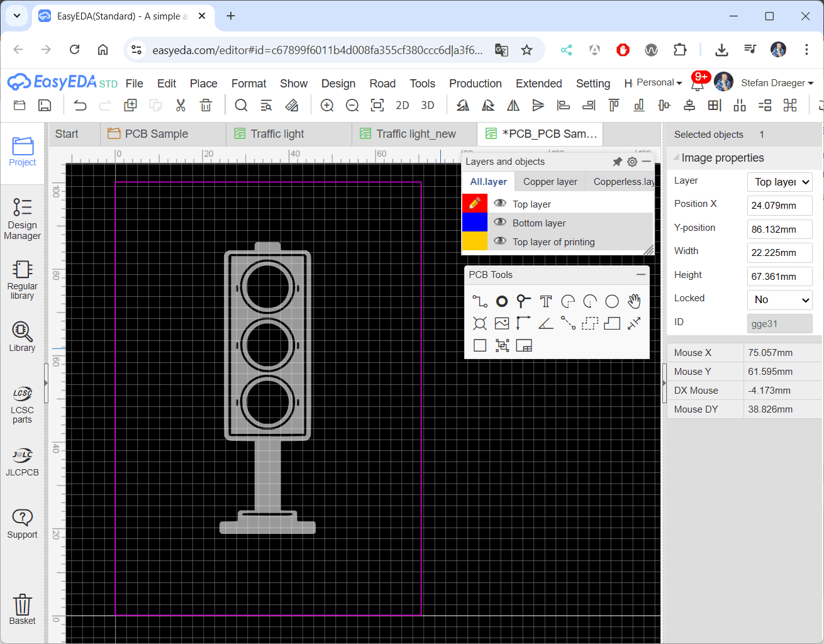The width and height of the screenshot is (824, 644).
Task: Click the blue Bottom layer color swatch
Action: (474, 222)
